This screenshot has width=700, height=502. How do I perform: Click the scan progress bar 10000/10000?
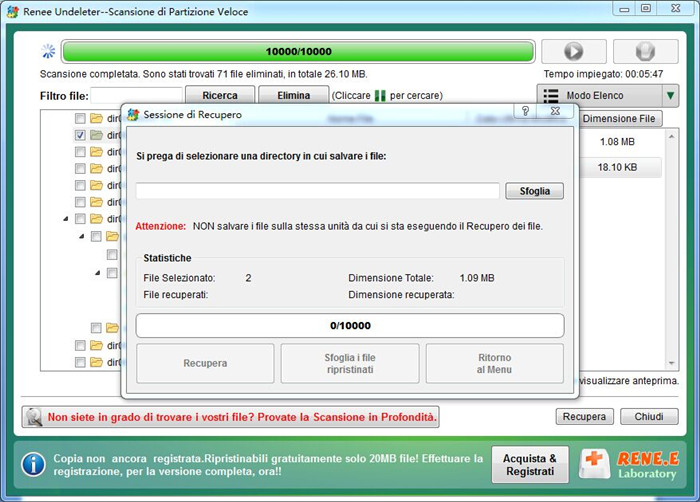[x=298, y=51]
